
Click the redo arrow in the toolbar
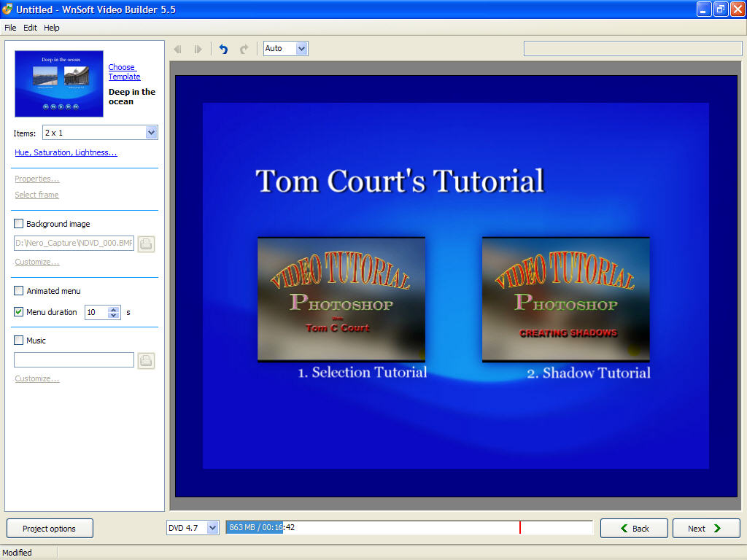[x=244, y=49]
